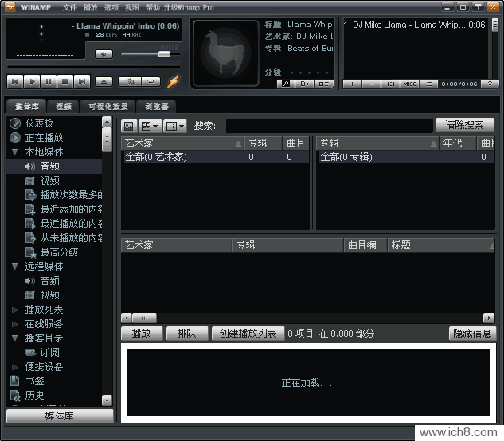
Task: Open the 最高分级 smart view
Action: (59, 252)
